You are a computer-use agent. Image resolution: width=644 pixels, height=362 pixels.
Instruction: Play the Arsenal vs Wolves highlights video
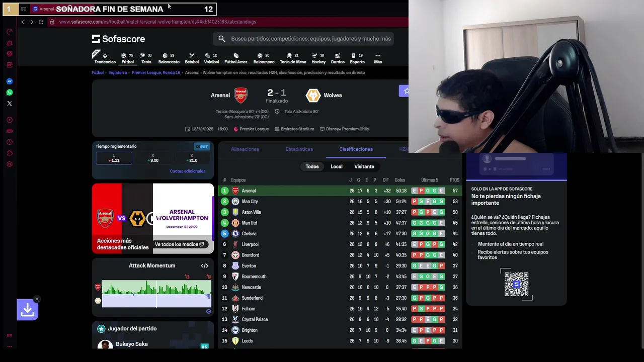152,219
